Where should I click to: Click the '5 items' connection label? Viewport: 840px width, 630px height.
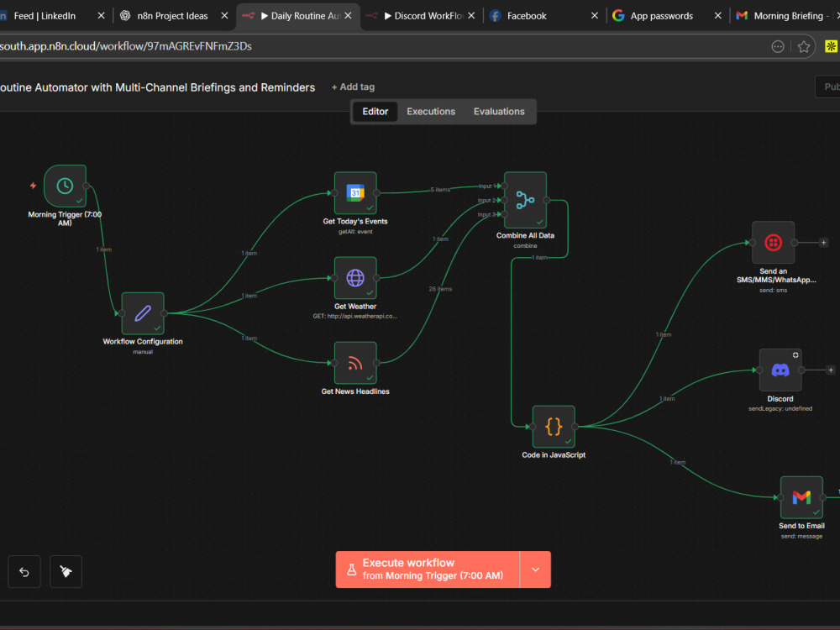click(x=440, y=190)
